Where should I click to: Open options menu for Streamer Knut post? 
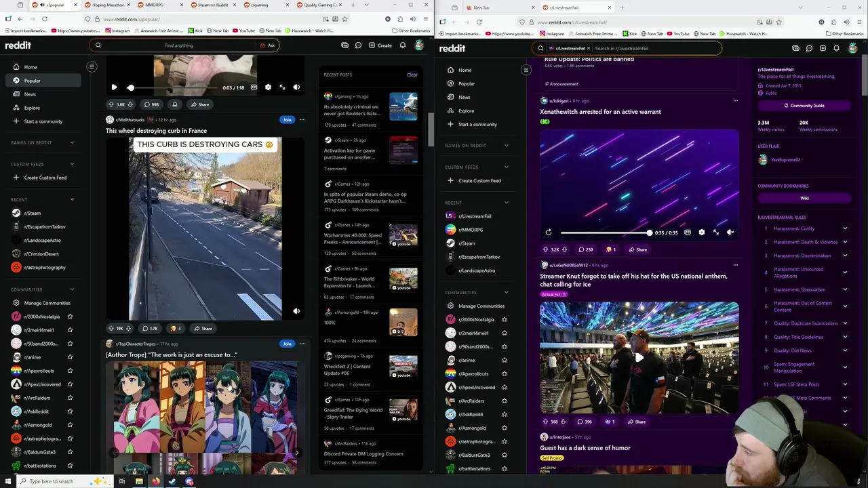pos(736,265)
